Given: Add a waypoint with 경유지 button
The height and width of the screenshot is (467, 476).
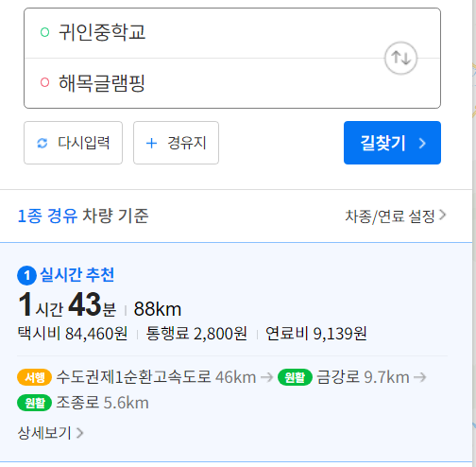Looking at the screenshot, I should (176, 143).
